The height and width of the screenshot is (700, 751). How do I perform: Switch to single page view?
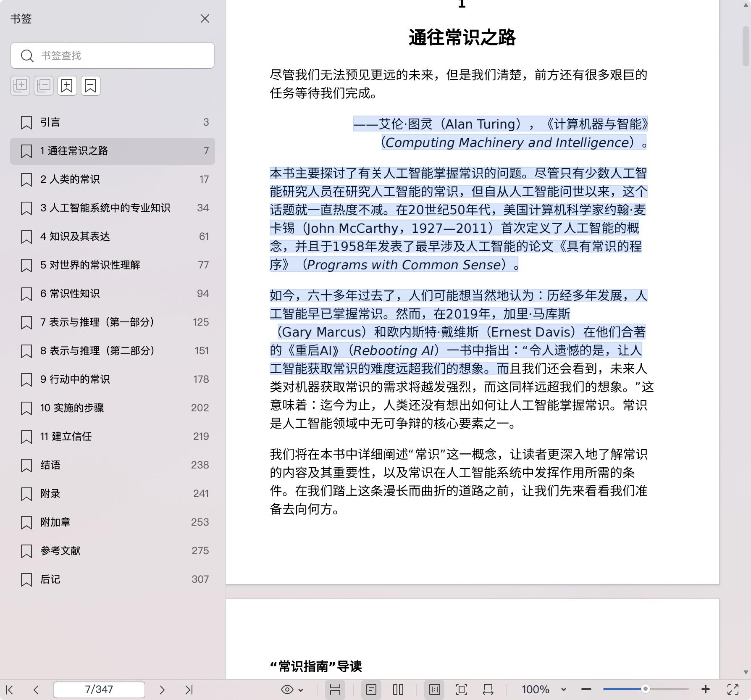[x=371, y=689]
